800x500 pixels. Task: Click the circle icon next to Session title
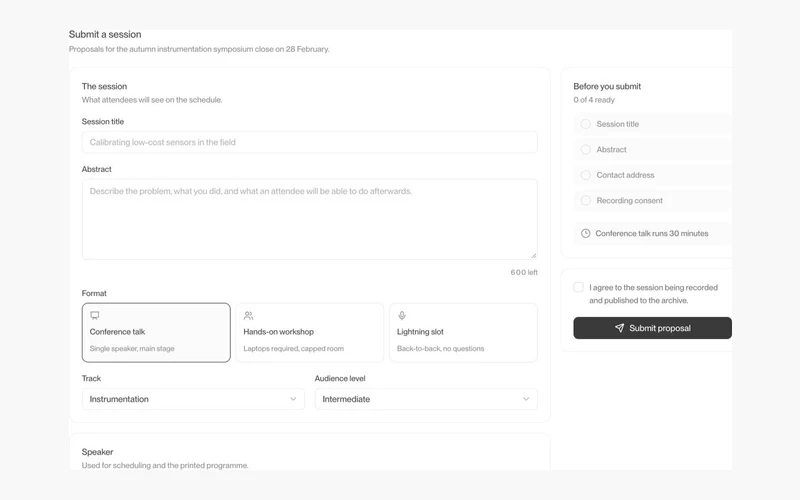(586, 124)
